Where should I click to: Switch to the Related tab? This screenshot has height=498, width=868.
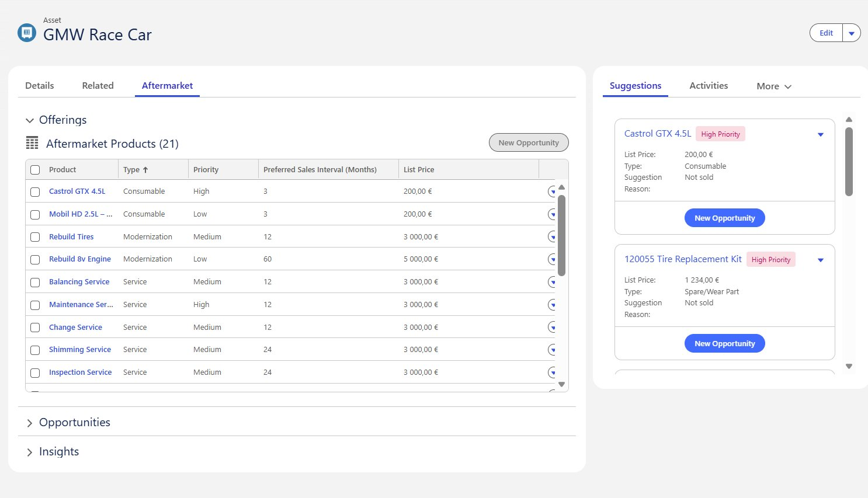(98, 86)
